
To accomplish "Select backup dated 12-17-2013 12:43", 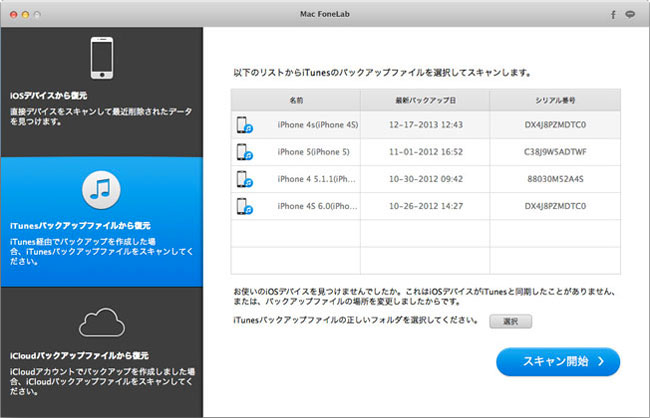I will 425,125.
